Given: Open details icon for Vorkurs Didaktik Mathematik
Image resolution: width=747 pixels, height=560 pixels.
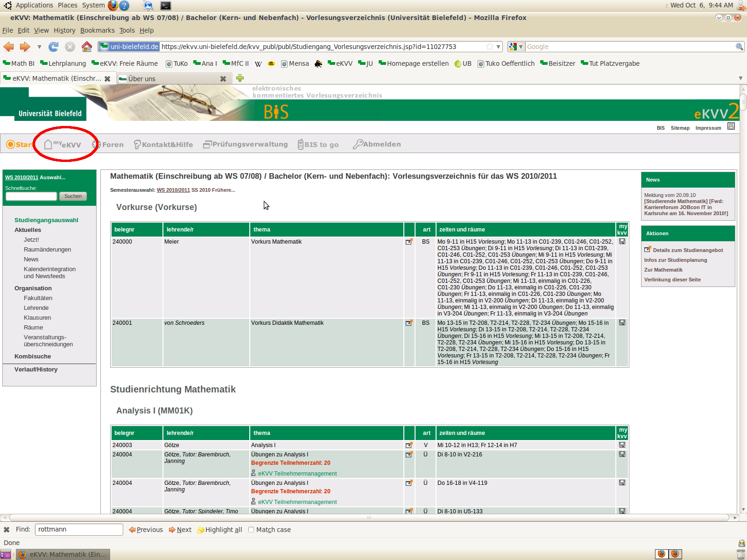Looking at the screenshot, I should [409, 323].
